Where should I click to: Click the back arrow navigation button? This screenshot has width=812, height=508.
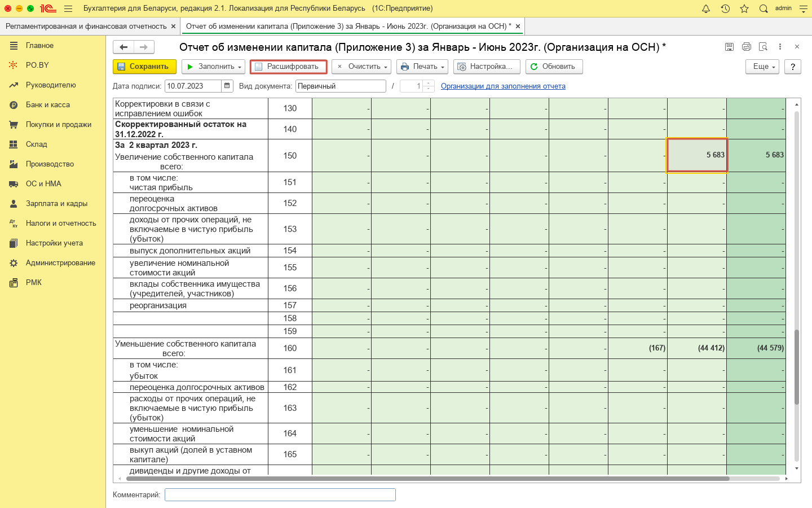(x=123, y=47)
